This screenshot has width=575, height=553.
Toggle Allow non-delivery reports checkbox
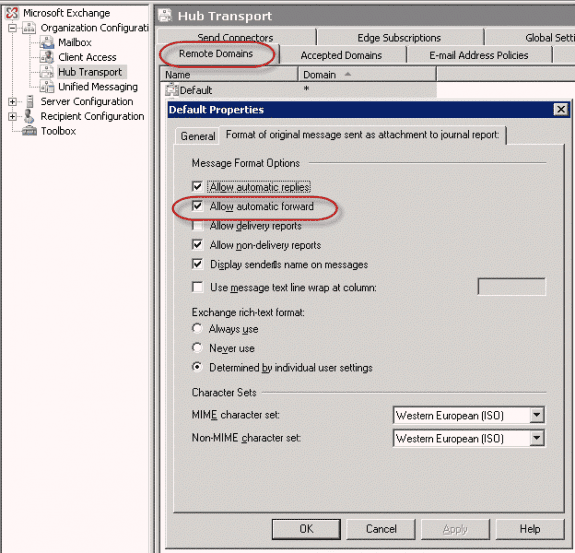197,245
